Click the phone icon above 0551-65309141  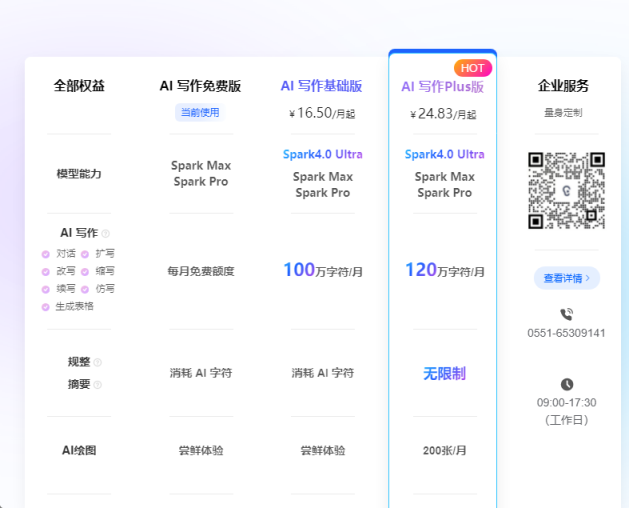pyautogui.click(x=567, y=314)
